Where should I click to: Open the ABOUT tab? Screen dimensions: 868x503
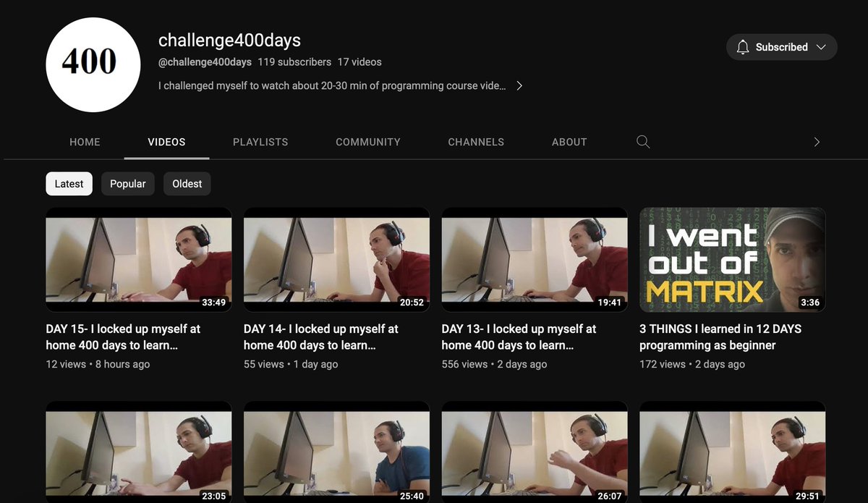coord(569,142)
